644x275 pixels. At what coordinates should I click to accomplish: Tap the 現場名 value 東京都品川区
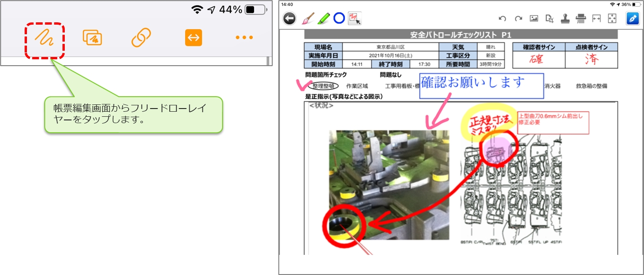point(390,47)
